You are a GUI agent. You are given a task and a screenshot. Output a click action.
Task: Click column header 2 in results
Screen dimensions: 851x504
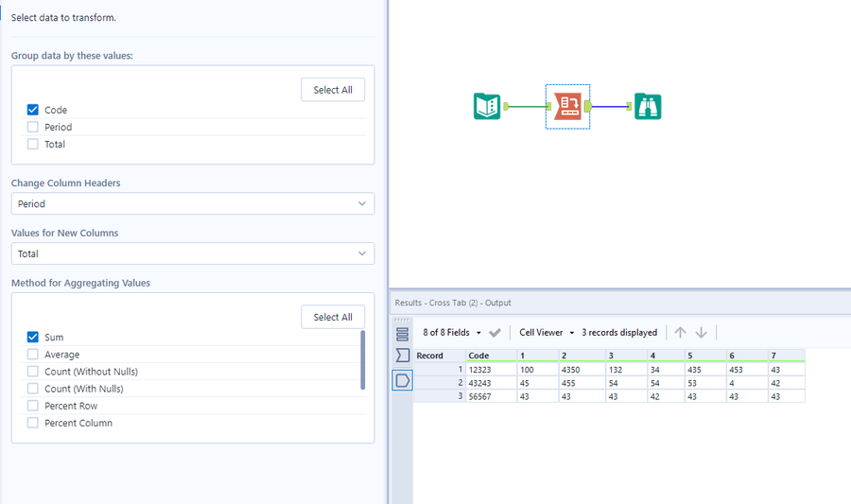[582, 356]
